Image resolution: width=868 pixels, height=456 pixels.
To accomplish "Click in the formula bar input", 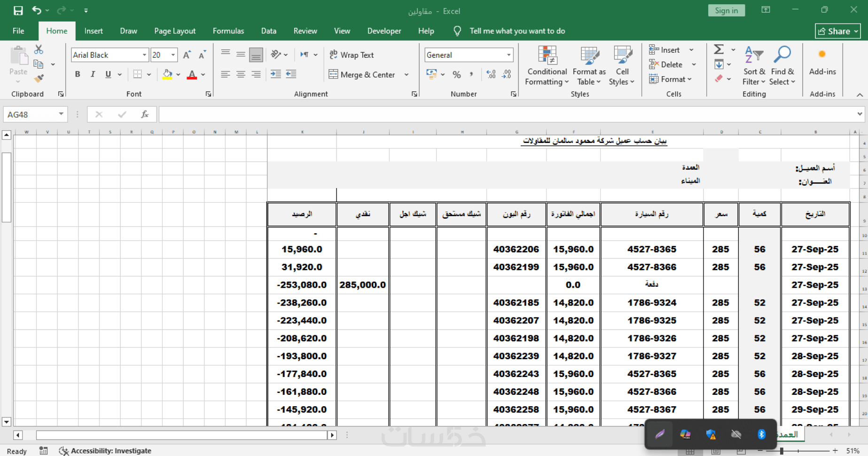I will 508,114.
